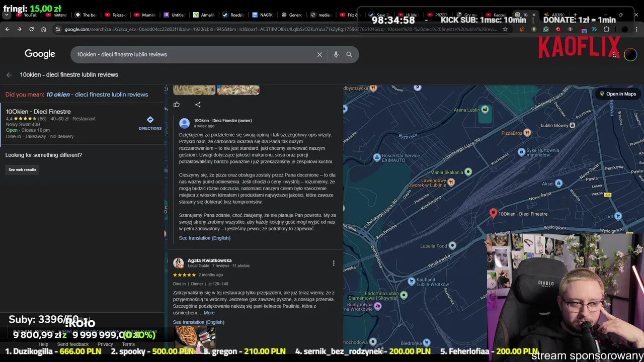This screenshot has width=644, height=362.
Task: Open options menu for Agata Kwiatkowska's review
Action: pyautogui.click(x=333, y=263)
